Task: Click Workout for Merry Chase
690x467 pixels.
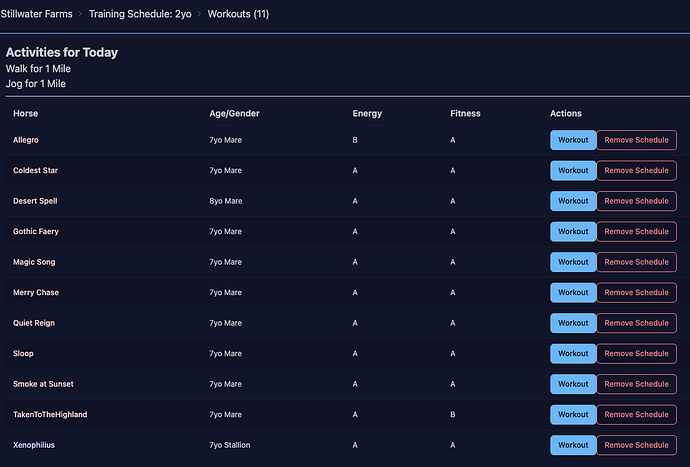Action: click(x=573, y=293)
